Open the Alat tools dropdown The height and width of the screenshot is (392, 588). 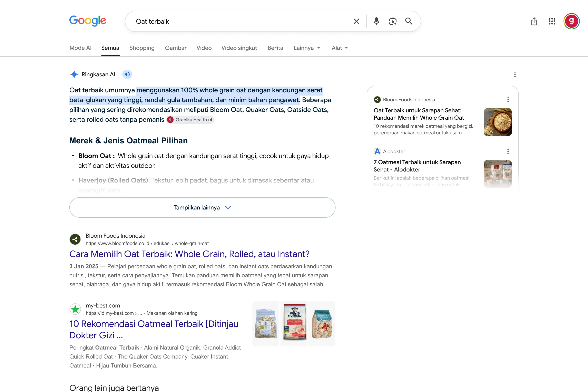click(340, 48)
